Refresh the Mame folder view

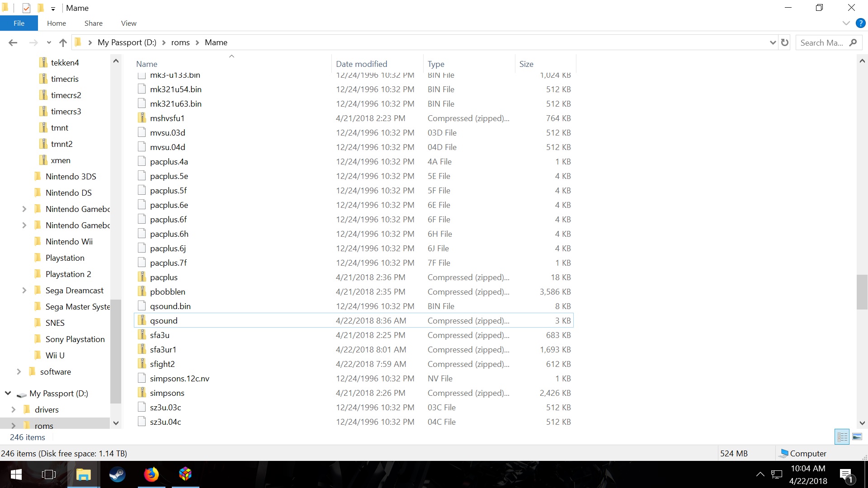tap(785, 42)
